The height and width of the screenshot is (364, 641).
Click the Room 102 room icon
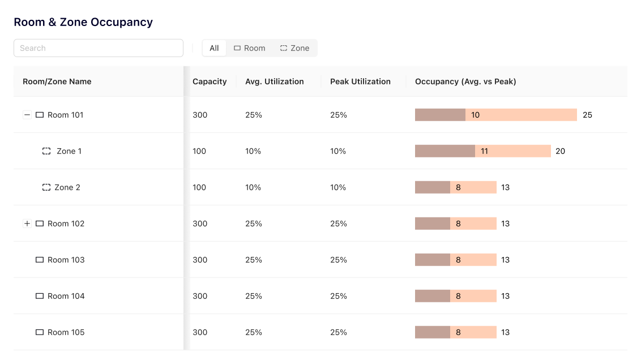(x=40, y=224)
